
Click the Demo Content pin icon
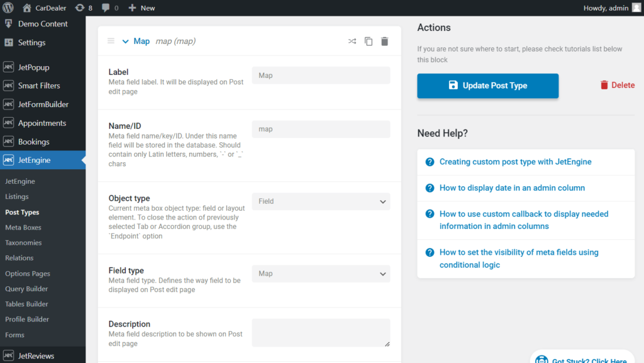coord(9,24)
